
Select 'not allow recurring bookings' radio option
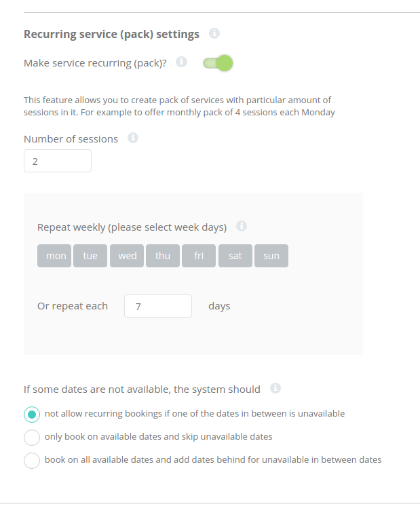(32, 414)
